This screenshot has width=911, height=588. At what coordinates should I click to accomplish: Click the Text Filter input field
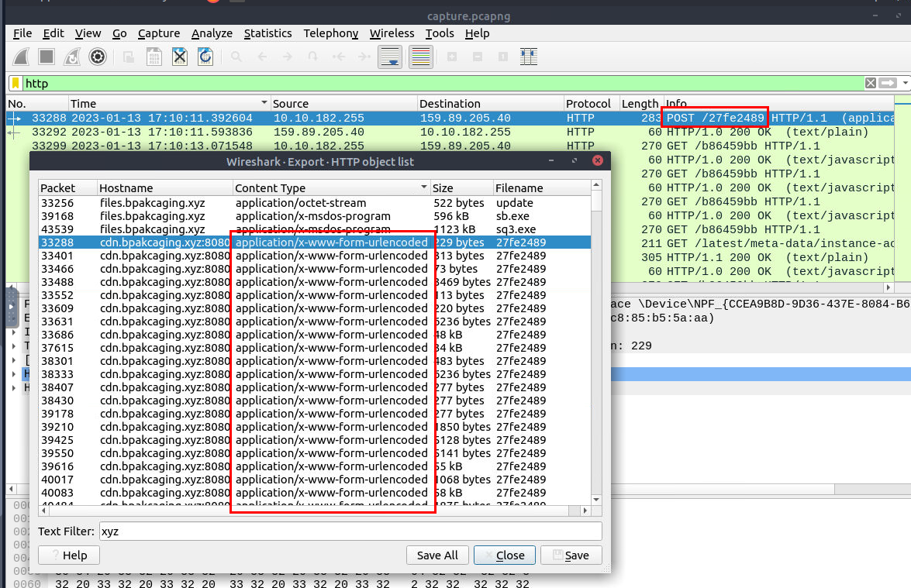point(350,531)
